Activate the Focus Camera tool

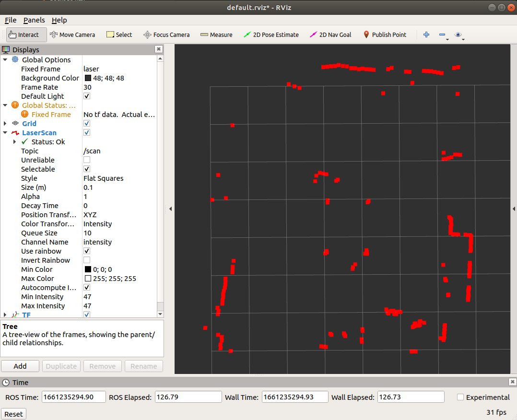[166, 35]
